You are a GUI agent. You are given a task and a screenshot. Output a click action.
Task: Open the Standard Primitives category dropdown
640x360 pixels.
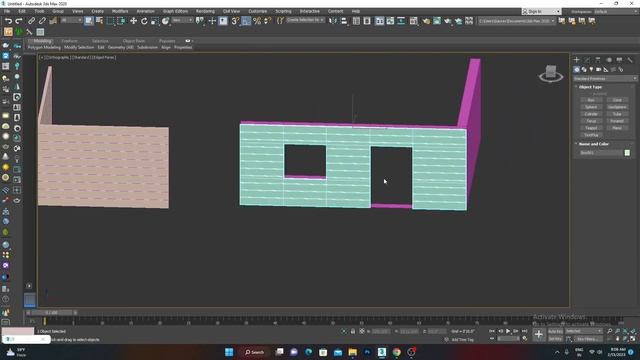605,78
